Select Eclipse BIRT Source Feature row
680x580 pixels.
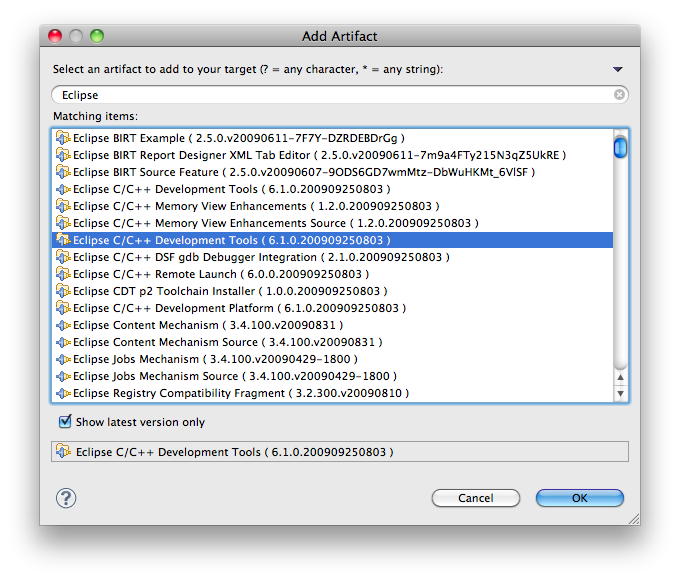(332, 172)
